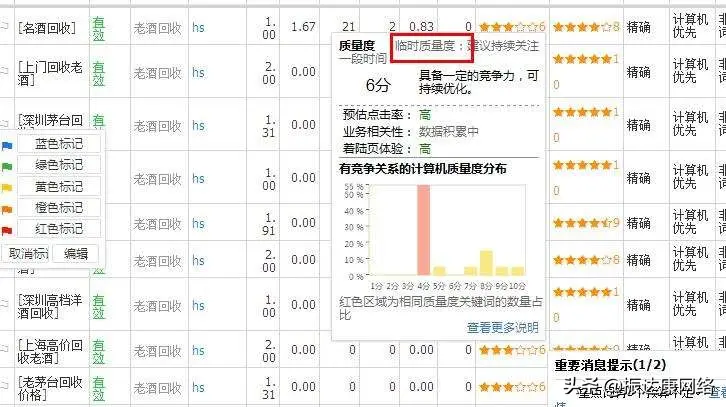Click the 有效 status in the [老茅台回收价格] row
Screen dimensions: 726x407
tap(98, 388)
